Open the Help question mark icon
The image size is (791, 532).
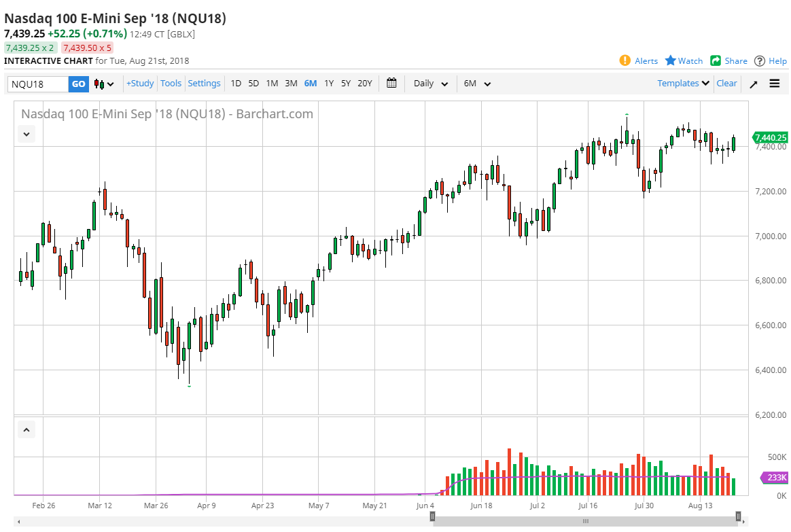coord(760,60)
